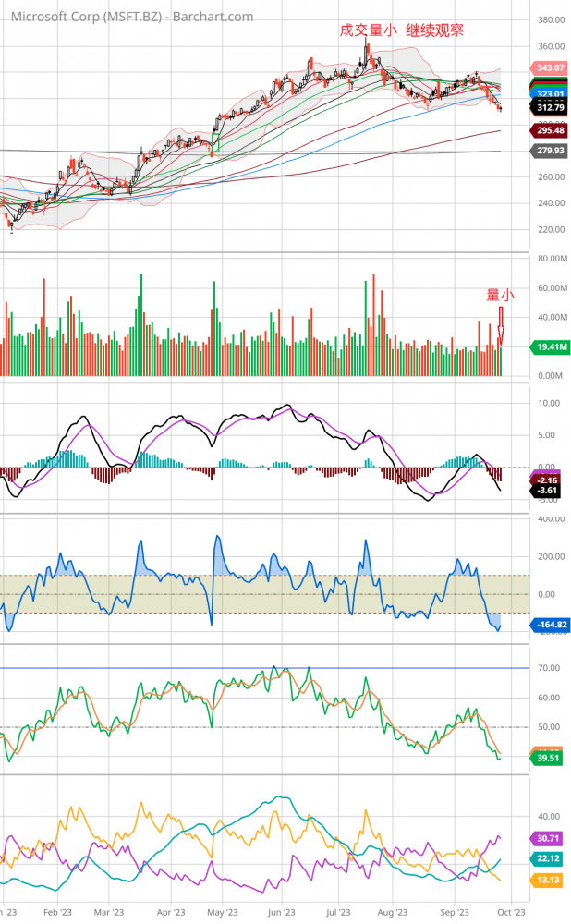Click the red annotation text 成交量小 继续观察
The width and height of the screenshot is (571, 924).
[x=402, y=30]
